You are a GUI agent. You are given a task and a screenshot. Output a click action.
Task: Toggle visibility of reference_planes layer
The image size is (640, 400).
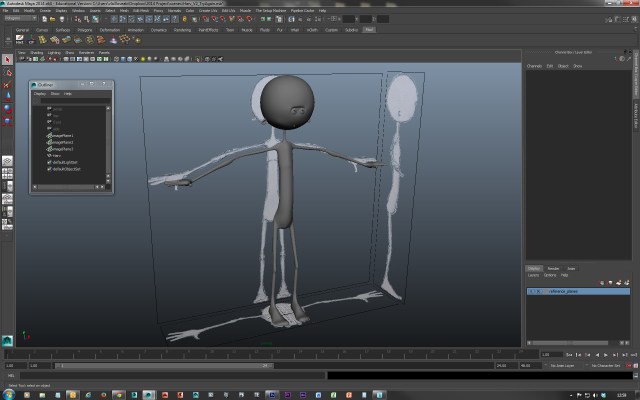pyautogui.click(x=531, y=291)
